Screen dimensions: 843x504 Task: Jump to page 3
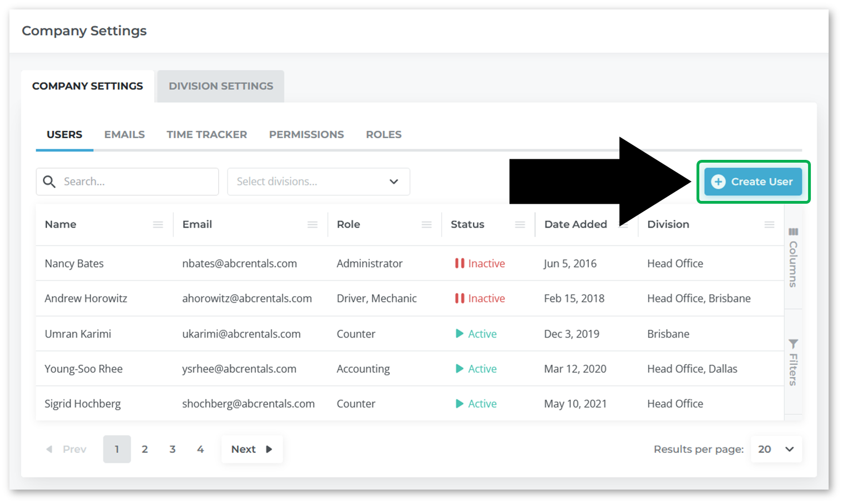[x=173, y=449]
